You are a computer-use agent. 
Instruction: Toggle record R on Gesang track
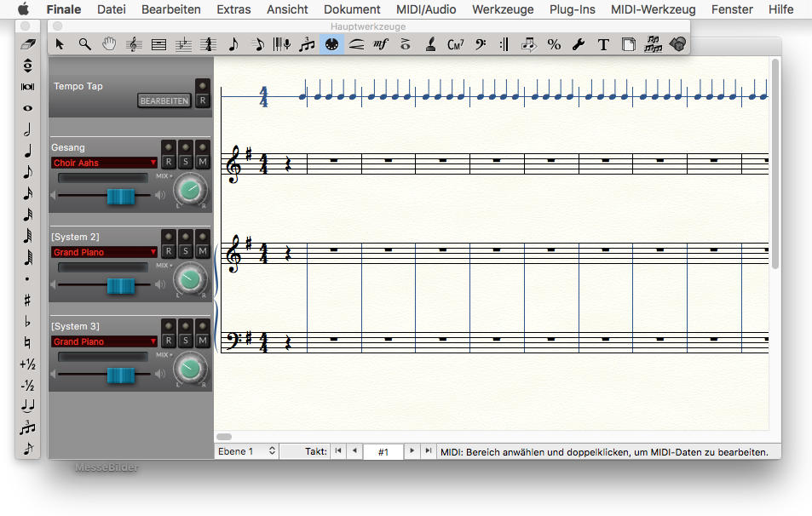pos(169,162)
